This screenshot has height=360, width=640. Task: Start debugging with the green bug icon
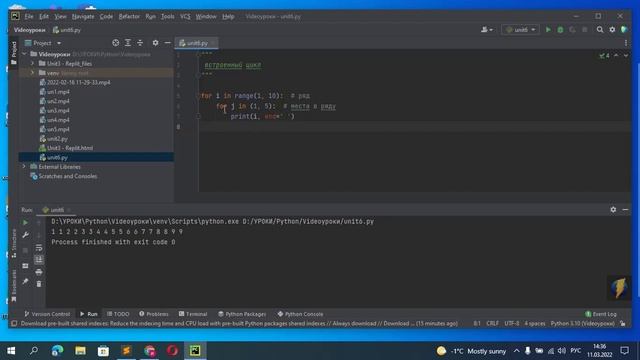pos(560,30)
